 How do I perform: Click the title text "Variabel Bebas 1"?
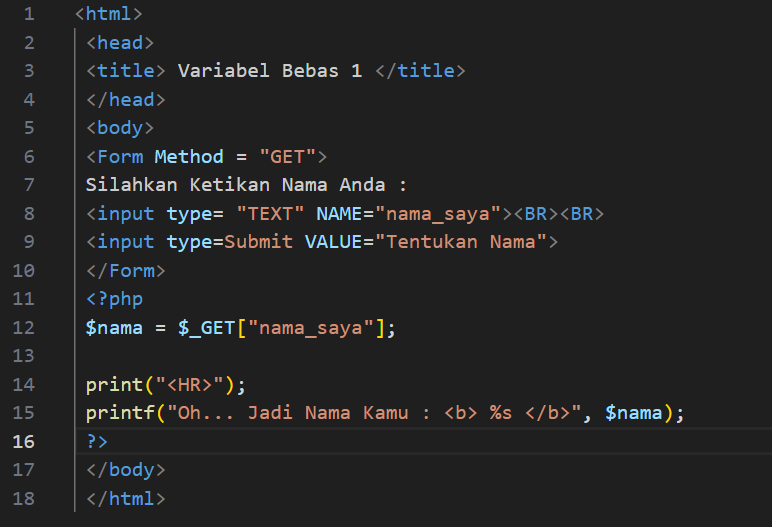coord(269,71)
